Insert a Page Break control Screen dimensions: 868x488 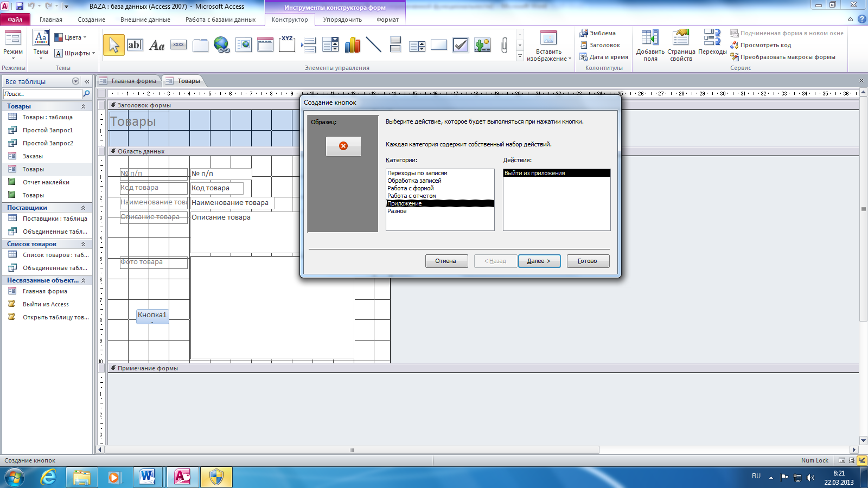[309, 45]
